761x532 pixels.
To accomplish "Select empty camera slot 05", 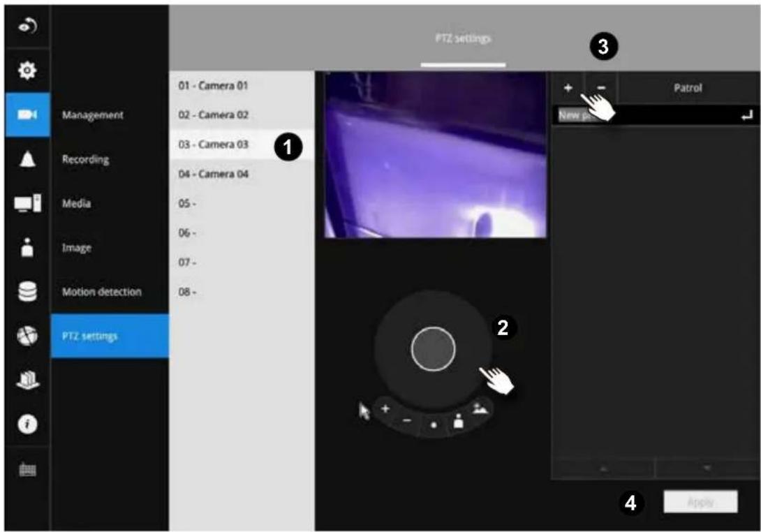I will point(242,203).
